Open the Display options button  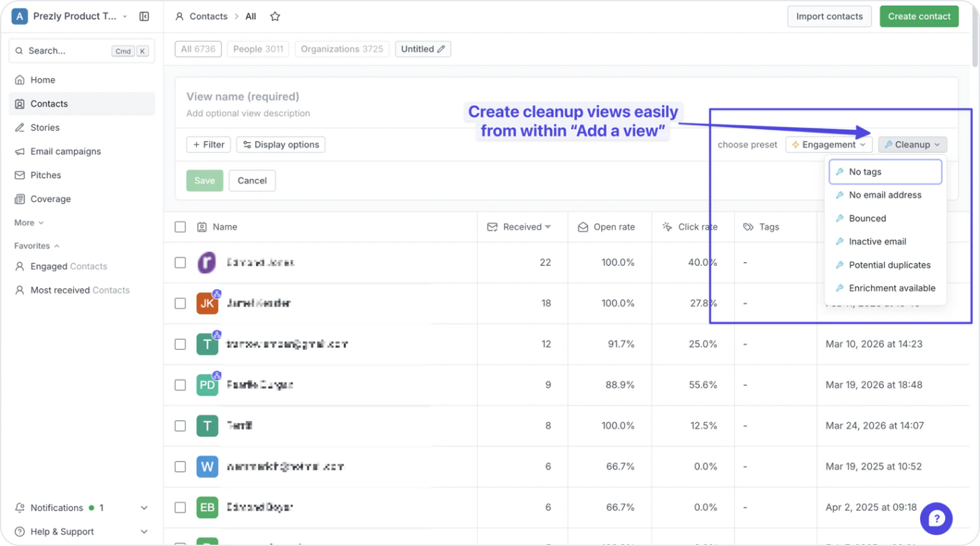281,145
